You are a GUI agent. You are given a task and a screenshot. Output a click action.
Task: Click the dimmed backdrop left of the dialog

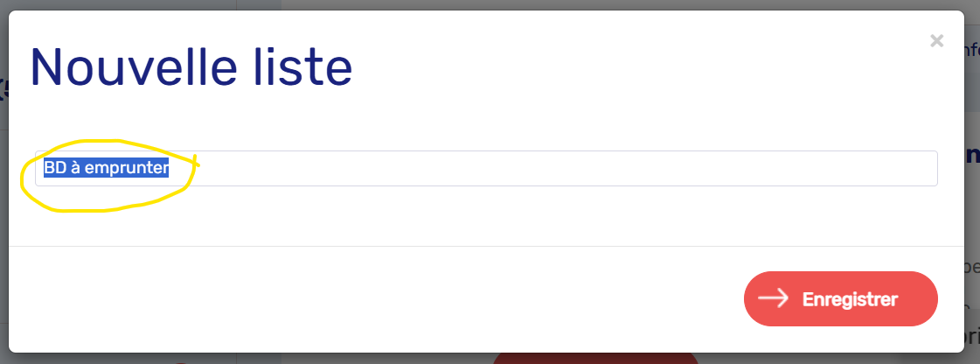(3, 219)
